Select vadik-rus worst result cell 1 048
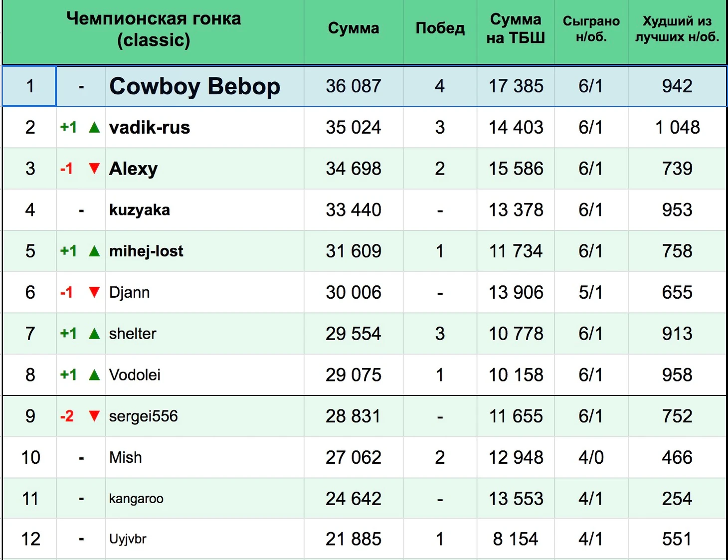Image resolution: width=728 pixels, height=560 pixels. 677,128
